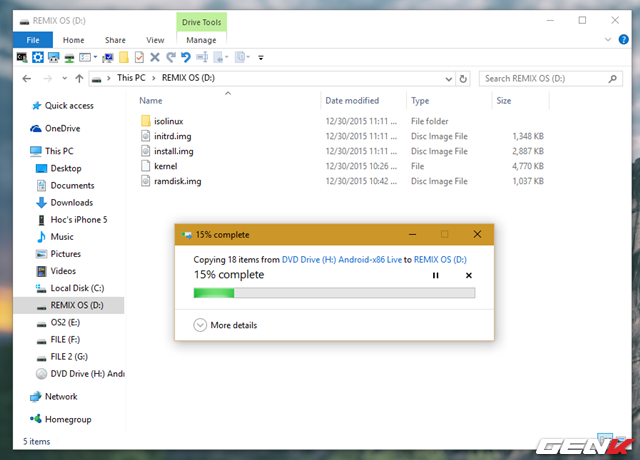This screenshot has height=460, width=640.
Task: Sort by Size column header
Action: point(504,100)
